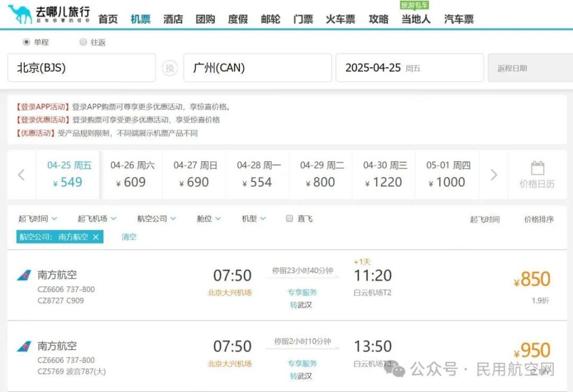The width and height of the screenshot is (573, 392).
Task: Open the 邮轮 cruise tab
Action: [x=270, y=19]
